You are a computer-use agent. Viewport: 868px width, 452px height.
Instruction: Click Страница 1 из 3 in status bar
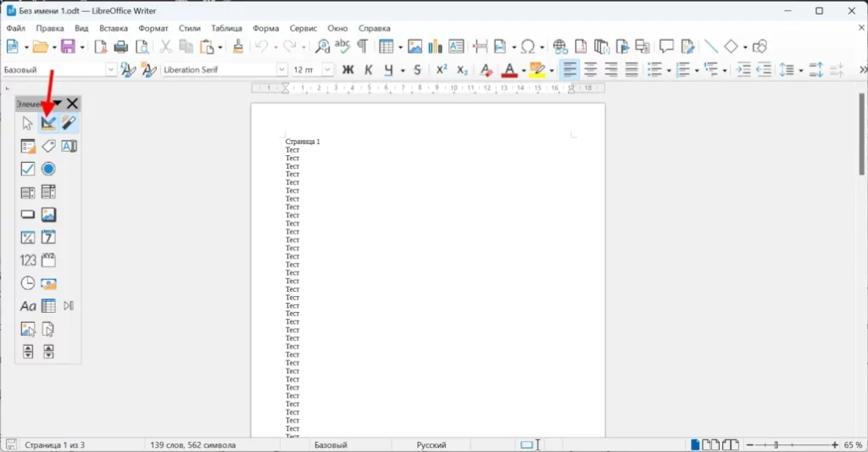click(x=55, y=445)
